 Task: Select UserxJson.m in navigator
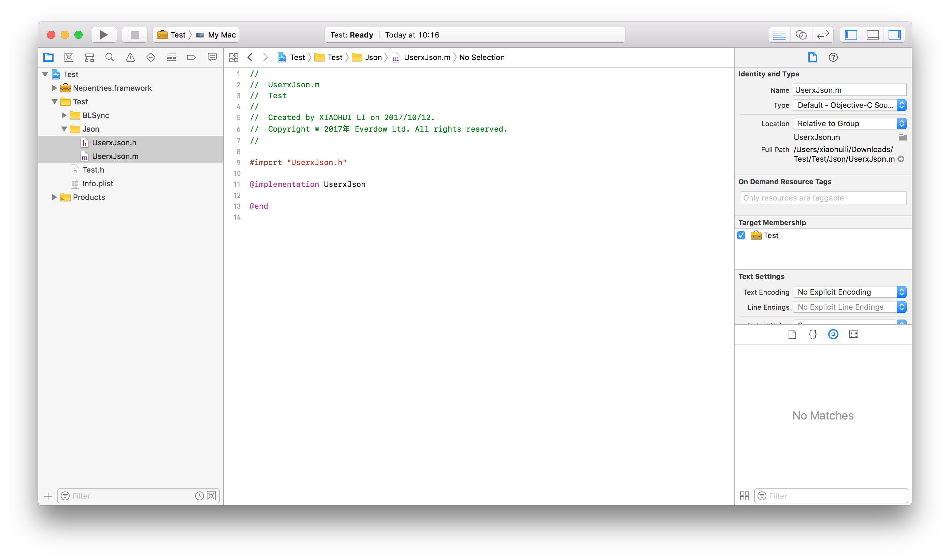pos(131,156)
